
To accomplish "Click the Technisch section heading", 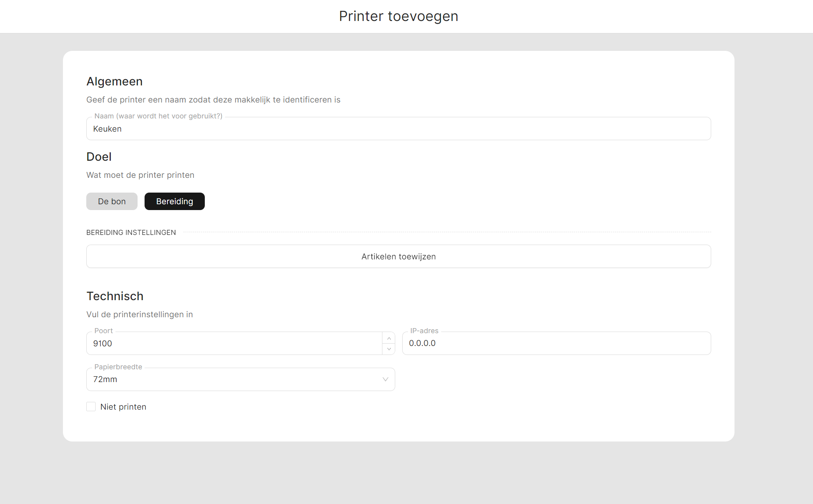I will pyautogui.click(x=115, y=296).
